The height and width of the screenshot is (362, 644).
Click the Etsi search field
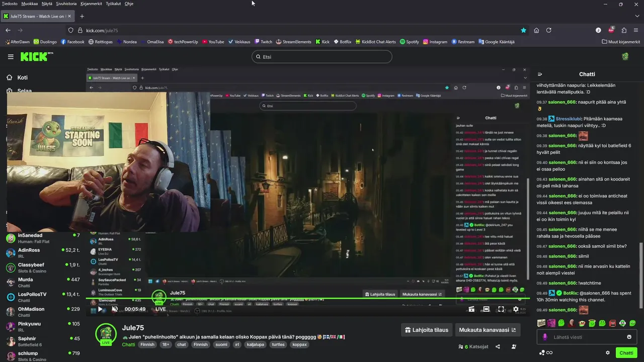[321, 57]
